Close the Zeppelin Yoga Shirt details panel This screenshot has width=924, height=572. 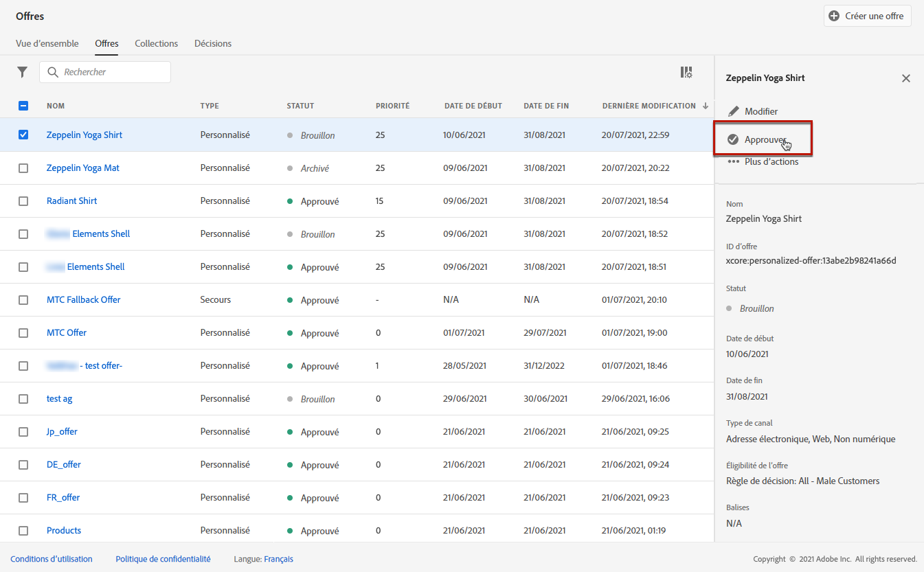tap(905, 78)
